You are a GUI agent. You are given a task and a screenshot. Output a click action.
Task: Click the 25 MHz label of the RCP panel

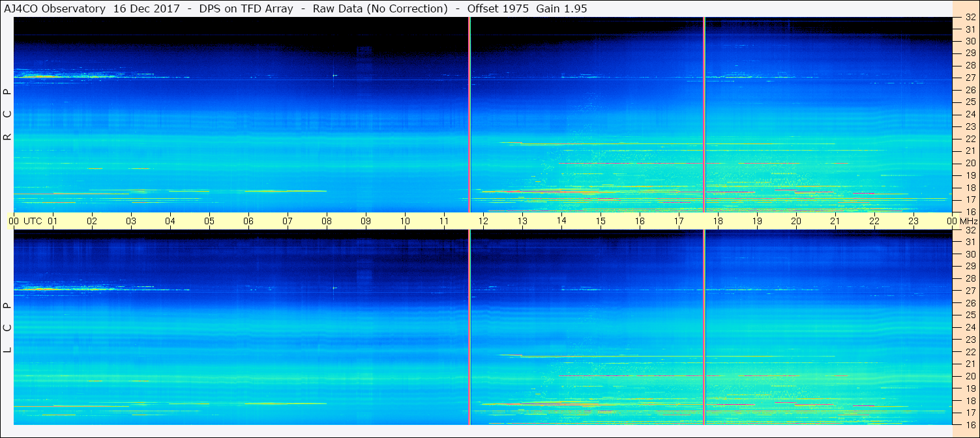[970, 102]
